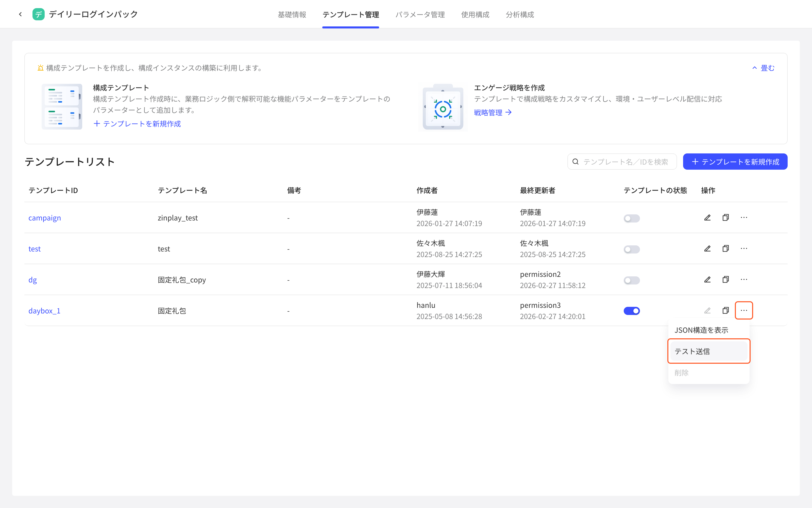
Task: Open the campaign template ID link
Action: click(x=45, y=218)
